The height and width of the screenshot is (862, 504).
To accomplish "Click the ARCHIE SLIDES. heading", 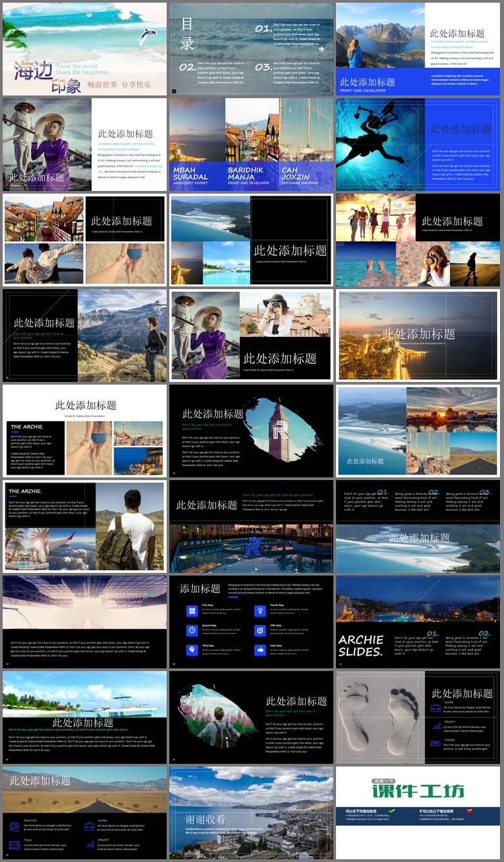I will click(362, 645).
